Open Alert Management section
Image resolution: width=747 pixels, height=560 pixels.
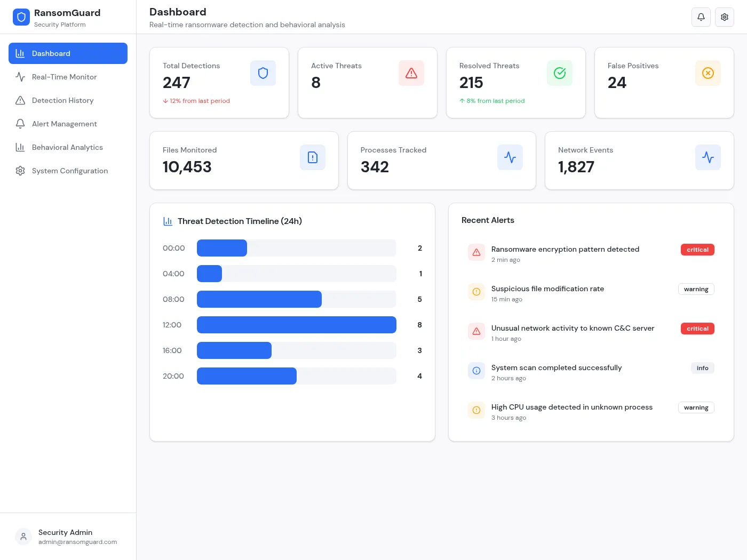(x=68, y=124)
